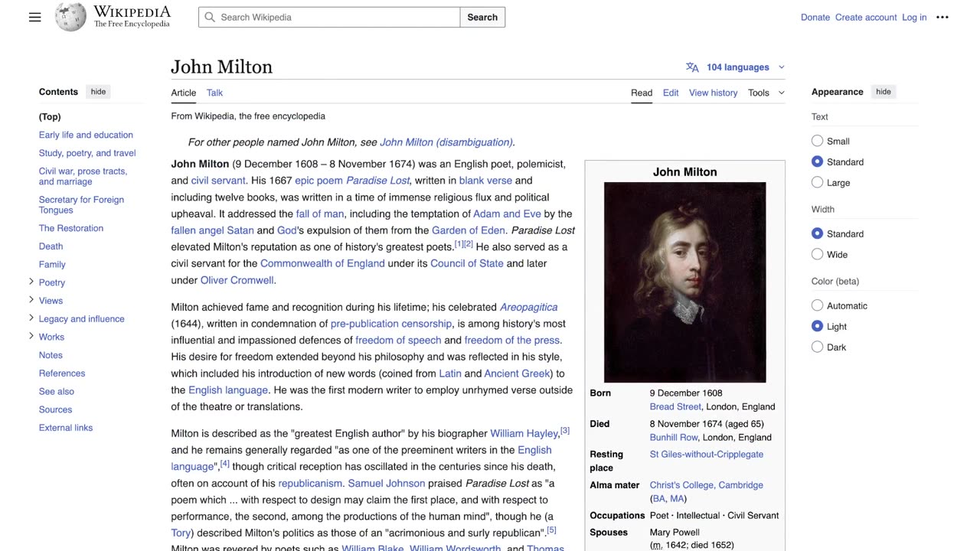Open the Oliver Cromwell link
The width and height of the screenshot is (980, 551).
237,280
